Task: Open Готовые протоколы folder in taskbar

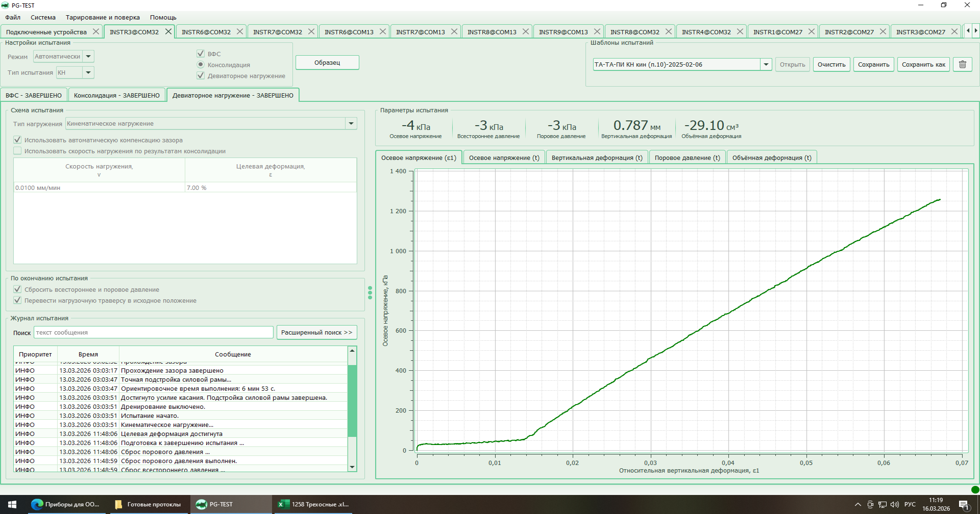Action: point(149,504)
